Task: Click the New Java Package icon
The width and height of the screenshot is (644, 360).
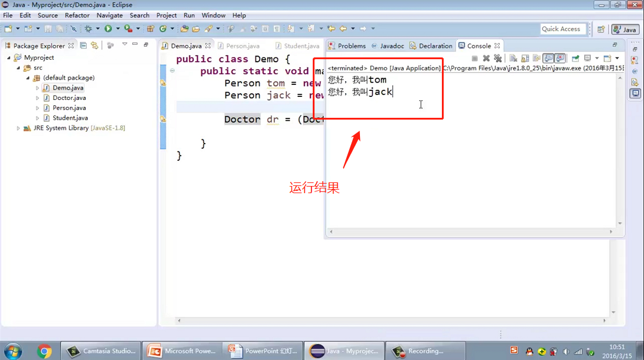Action: pos(150,29)
